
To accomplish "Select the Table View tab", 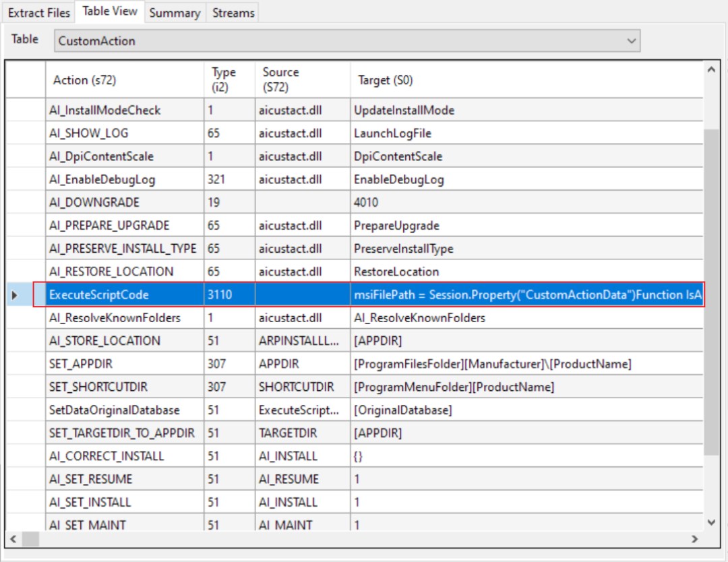I will click(110, 11).
